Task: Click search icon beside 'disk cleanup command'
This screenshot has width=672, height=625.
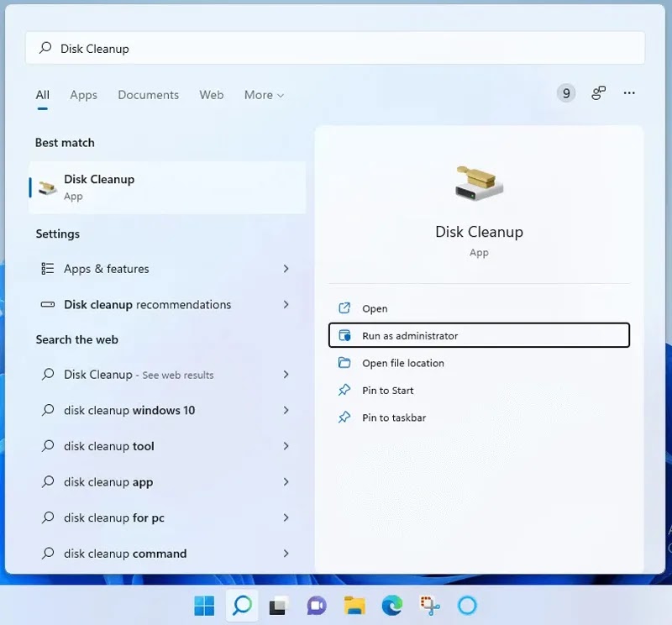Action: 48,554
